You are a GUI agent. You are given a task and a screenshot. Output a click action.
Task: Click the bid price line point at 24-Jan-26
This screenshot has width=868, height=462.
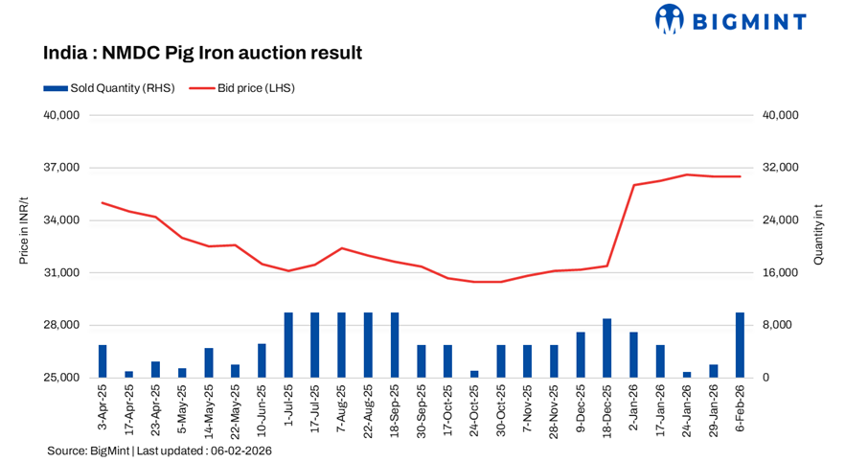coord(687,174)
